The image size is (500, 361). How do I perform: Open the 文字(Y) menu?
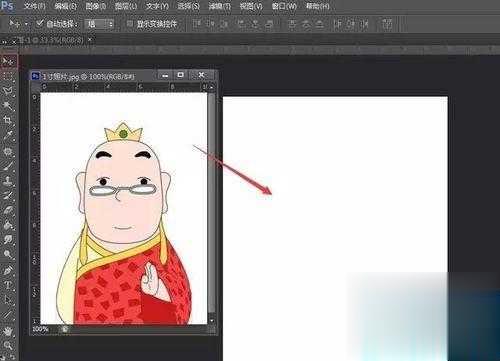pos(157,6)
